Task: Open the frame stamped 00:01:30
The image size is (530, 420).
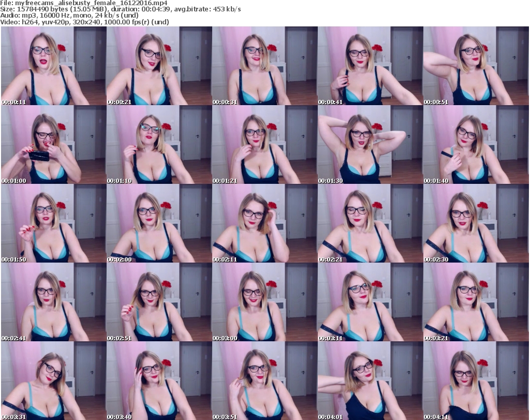Action: coord(370,144)
